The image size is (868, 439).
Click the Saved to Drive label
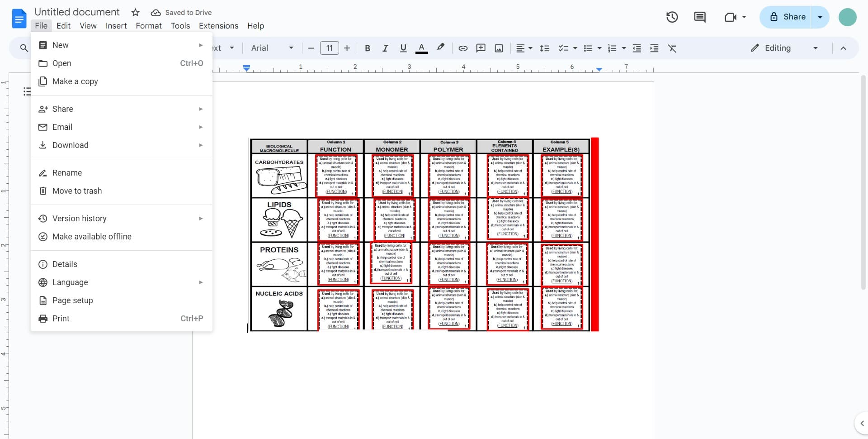click(x=189, y=12)
